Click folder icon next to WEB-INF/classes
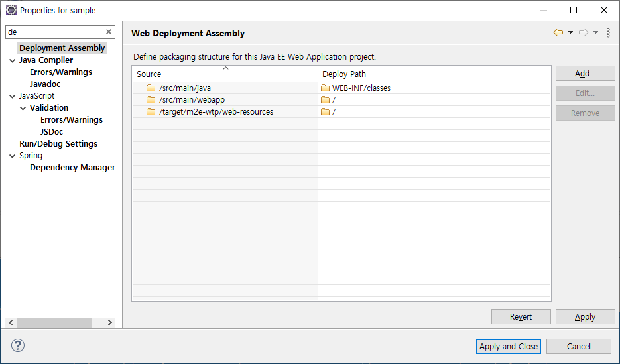620x364 pixels. click(x=325, y=88)
